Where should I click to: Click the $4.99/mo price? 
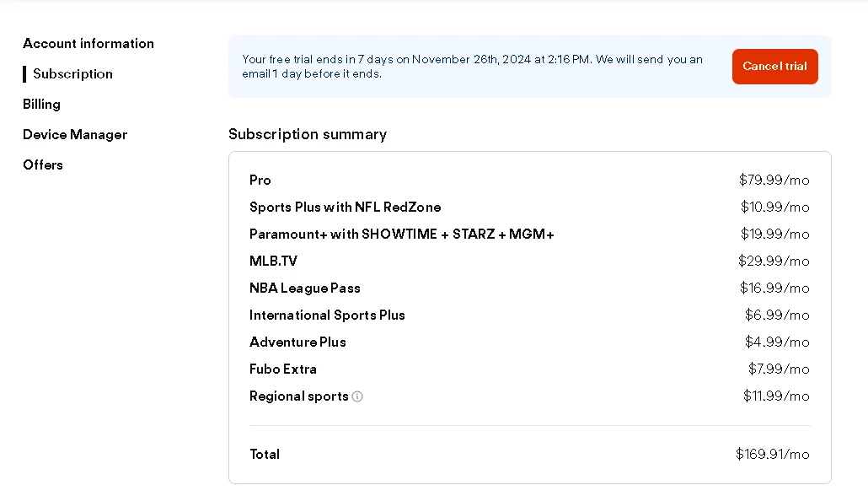tap(777, 342)
